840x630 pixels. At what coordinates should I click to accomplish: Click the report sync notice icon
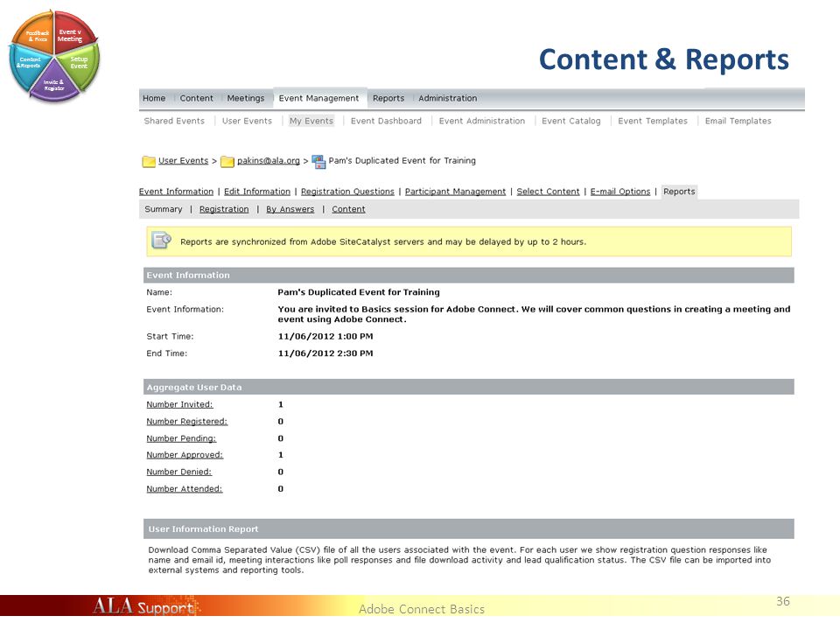(x=161, y=241)
